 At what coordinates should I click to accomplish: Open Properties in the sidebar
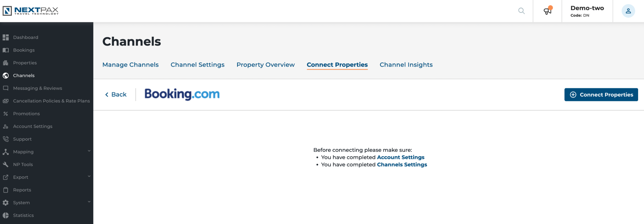click(25, 63)
